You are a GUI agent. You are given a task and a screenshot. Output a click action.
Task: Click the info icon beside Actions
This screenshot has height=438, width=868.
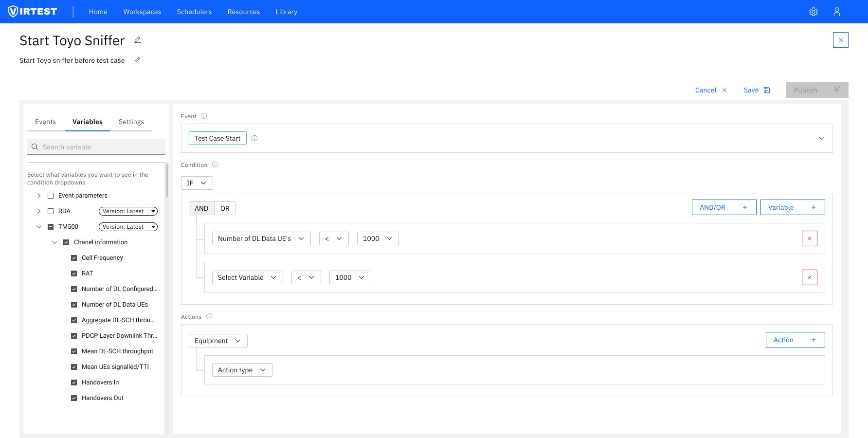pos(209,316)
